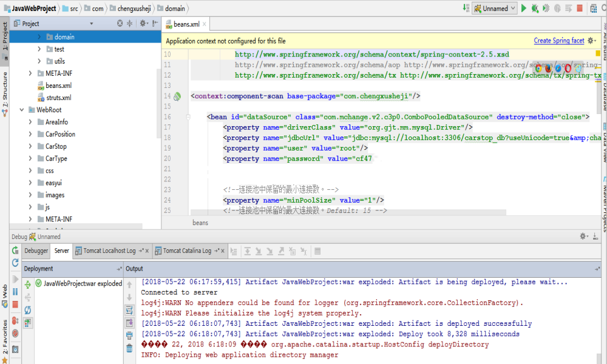
Task: Open the Project view dropdown arrow
Action: 92,24
